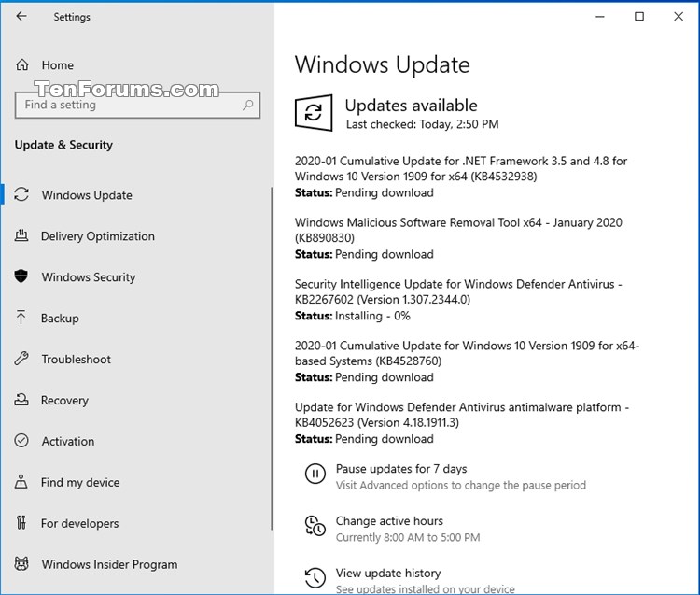The image size is (700, 595).
Task: Click Pause updates for 7 days
Action: coord(401,469)
